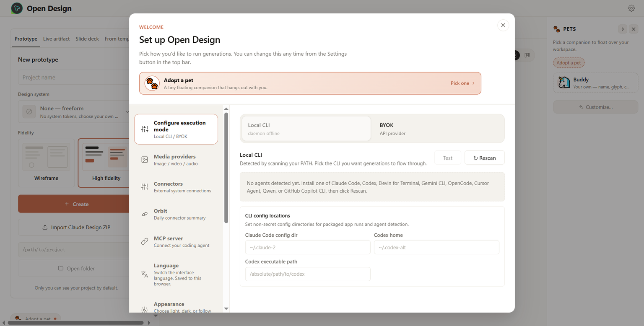Click the Test button
Viewport: 644px width, 326px height.
[x=448, y=158]
